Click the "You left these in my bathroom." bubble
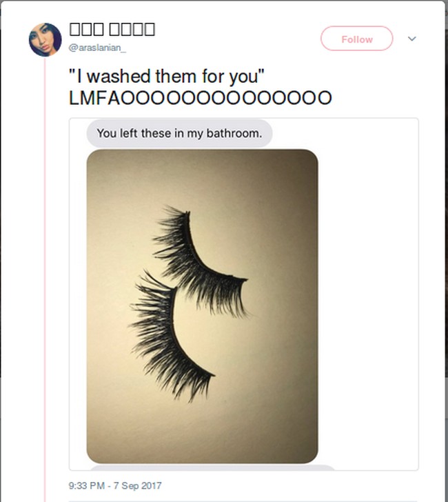Screen dimensions: 448x502 tap(179, 133)
